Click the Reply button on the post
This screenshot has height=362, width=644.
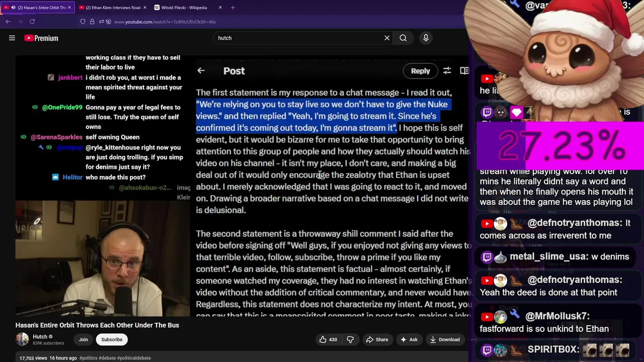coord(420,71)
